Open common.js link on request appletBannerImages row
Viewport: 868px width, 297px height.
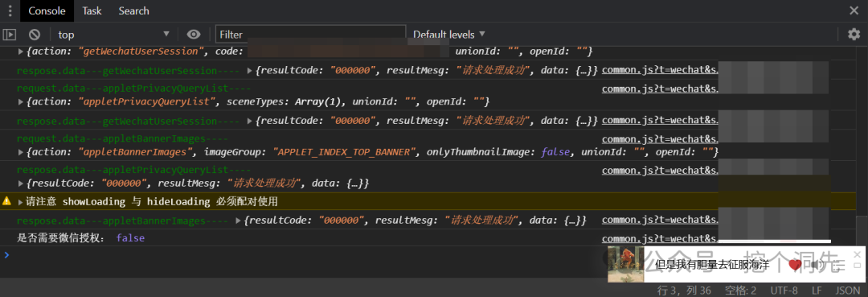660,138
